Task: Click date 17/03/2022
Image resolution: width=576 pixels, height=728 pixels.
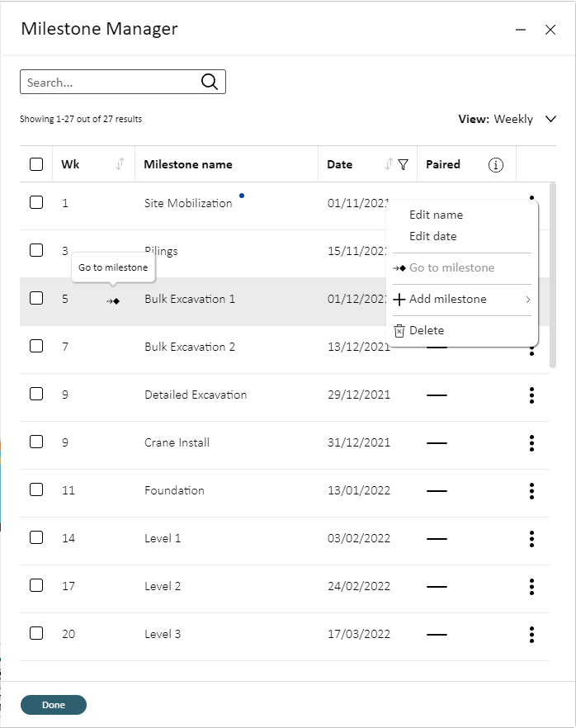Action: click(x=359, y=634)
